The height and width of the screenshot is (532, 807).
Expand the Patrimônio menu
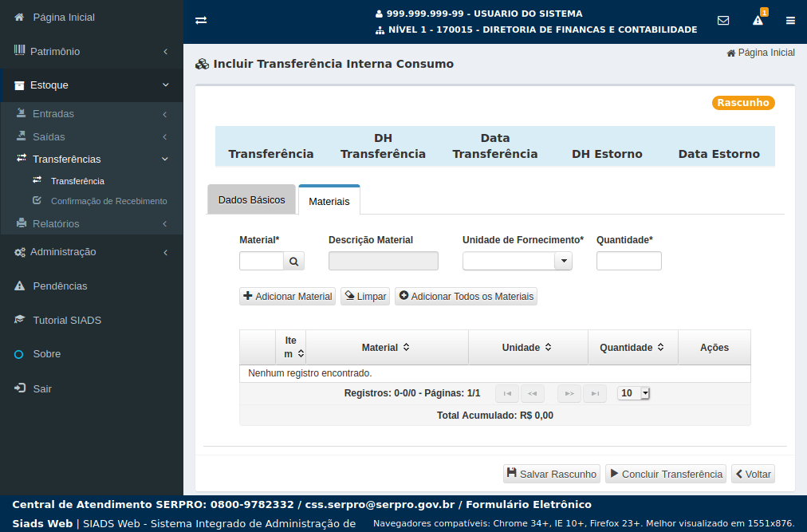(x=92, y=51)
